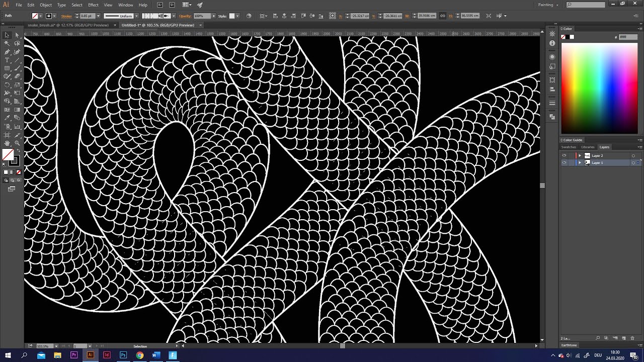The height and width of the screenshot is (362, 644).
Task: Select the Paintbrush tool
Action: [17, 68]
